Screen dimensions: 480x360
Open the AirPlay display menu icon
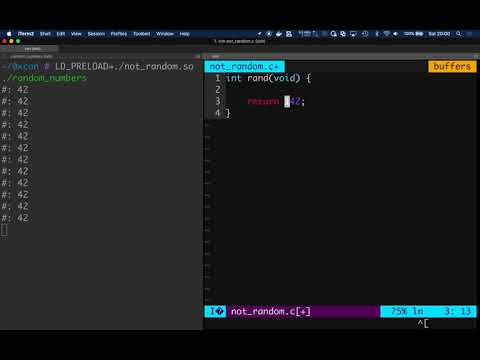pos(353,34)
